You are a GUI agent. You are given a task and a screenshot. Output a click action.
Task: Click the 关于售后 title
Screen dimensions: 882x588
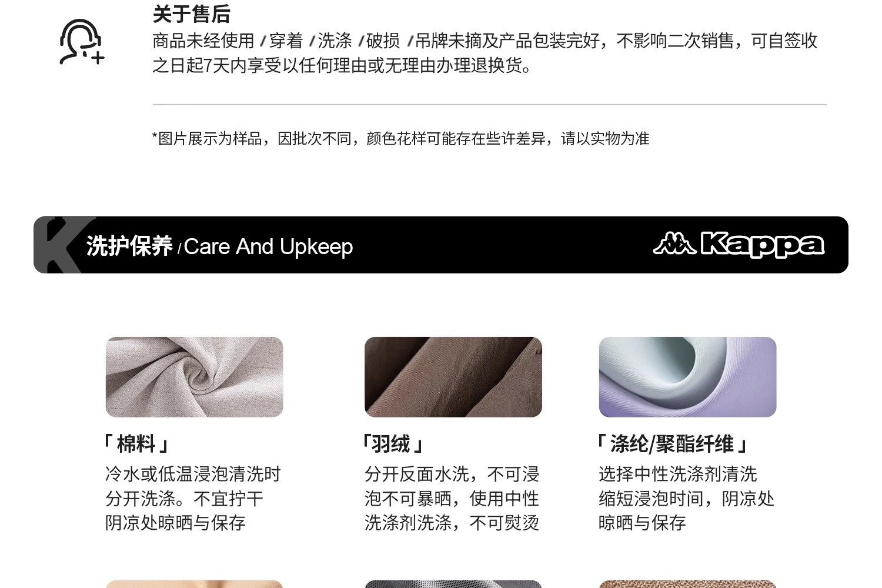coord(191,13)
